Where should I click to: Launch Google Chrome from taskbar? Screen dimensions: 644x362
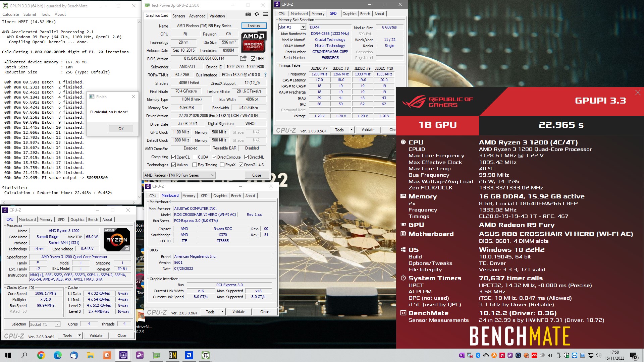tap(41, 355)
